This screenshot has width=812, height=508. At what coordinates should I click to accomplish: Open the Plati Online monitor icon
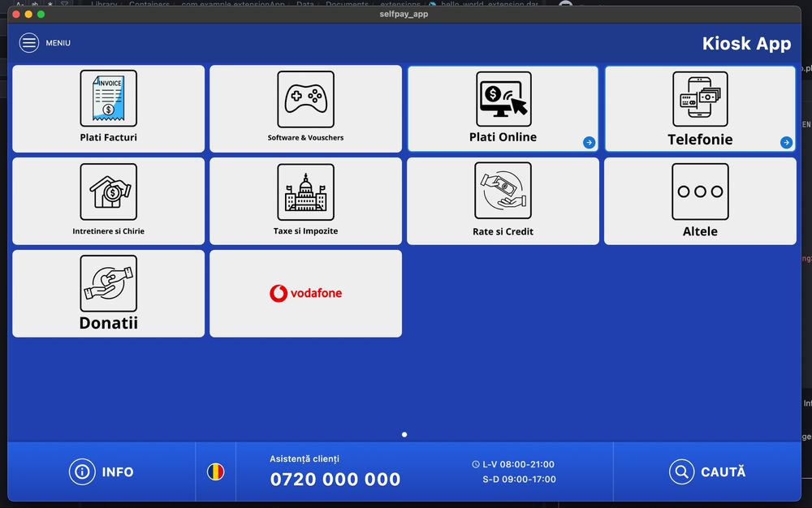tap(504, 99)
